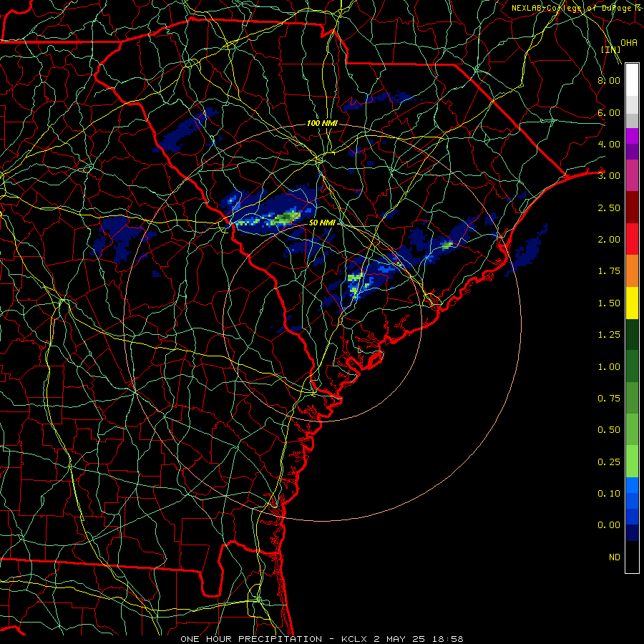Pick the orange swatch beside 1.75
The image size is (644, 644).
pos(632,271)
